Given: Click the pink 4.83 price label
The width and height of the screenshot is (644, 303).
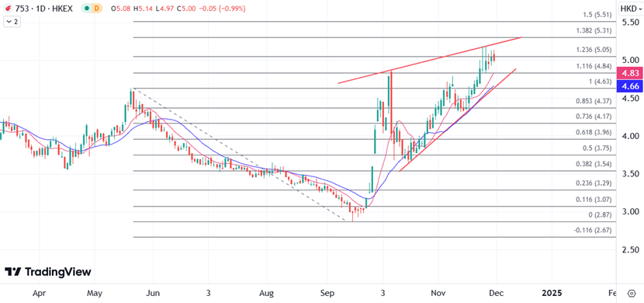Looking at the screenshot, I should coord(629,74).
